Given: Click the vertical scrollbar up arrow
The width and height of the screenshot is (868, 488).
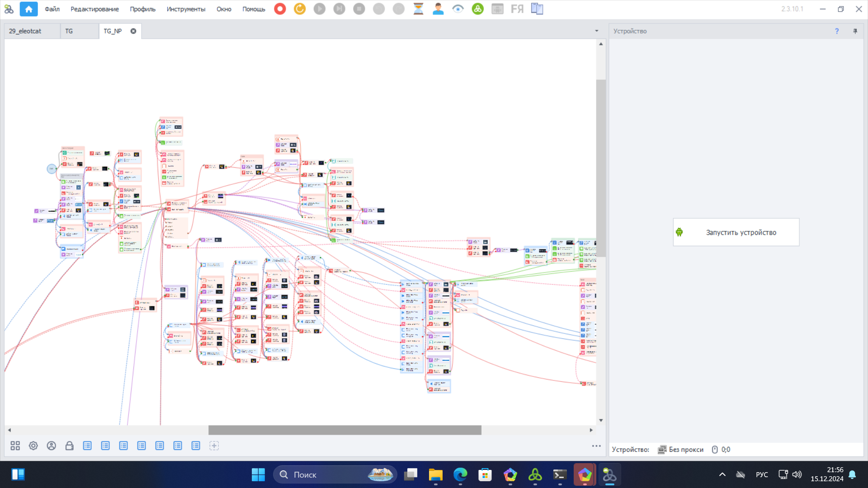Looking at the screenshot, I should pyautogui.click(x=601, y=44).
